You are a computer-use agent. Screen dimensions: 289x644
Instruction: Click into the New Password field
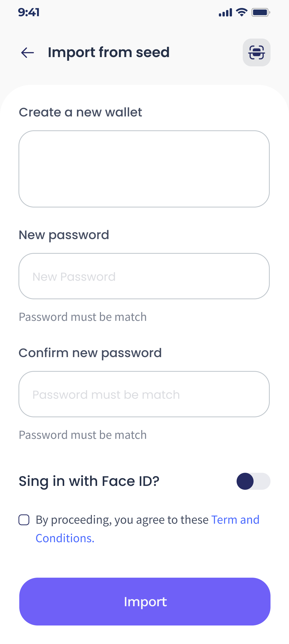pyautogui.click(x=144, y=276)
